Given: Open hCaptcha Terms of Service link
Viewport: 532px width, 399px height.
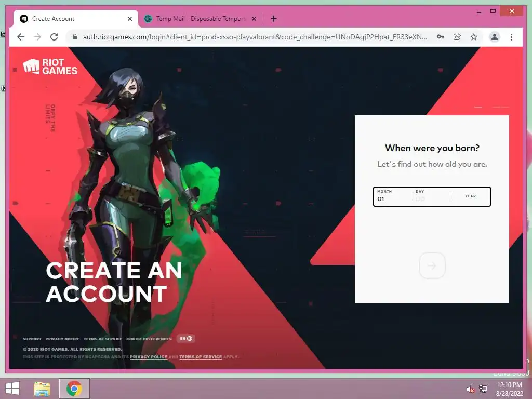Looking at the screenshot, I should tap(201, 357).
